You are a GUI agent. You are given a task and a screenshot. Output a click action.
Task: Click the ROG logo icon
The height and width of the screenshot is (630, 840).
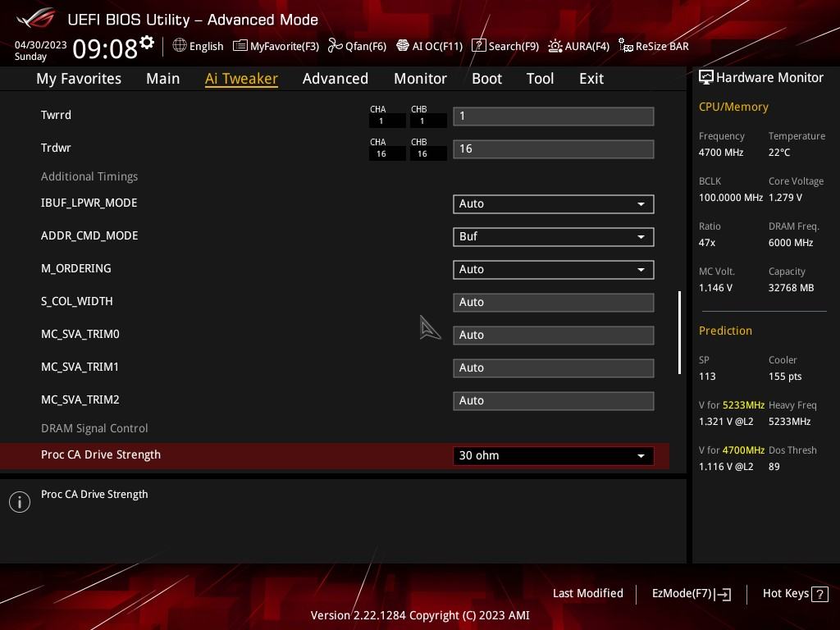pos(36,20)
